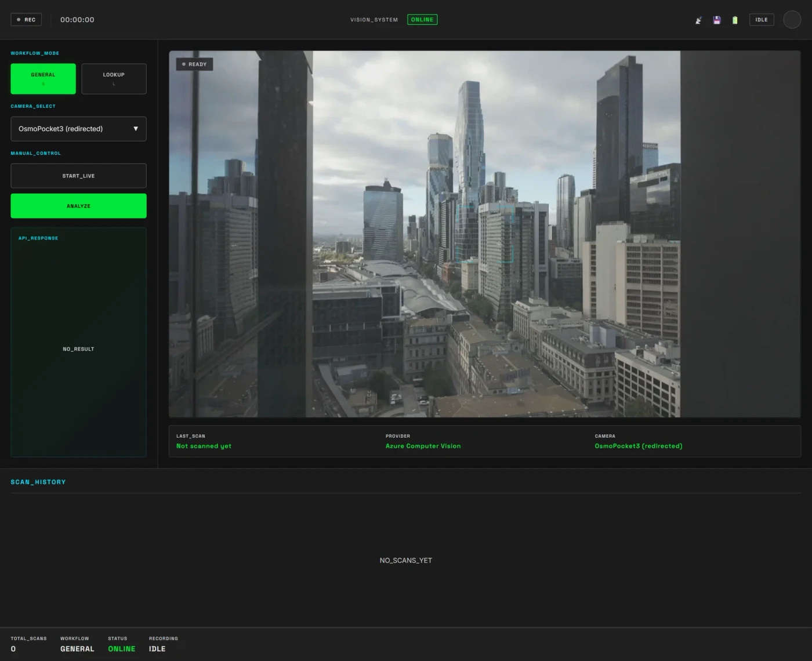The height and width of the screenshot is (661, 812).
Task: Click the Azure Computer Vision provider link
Action: pos(423,446)
